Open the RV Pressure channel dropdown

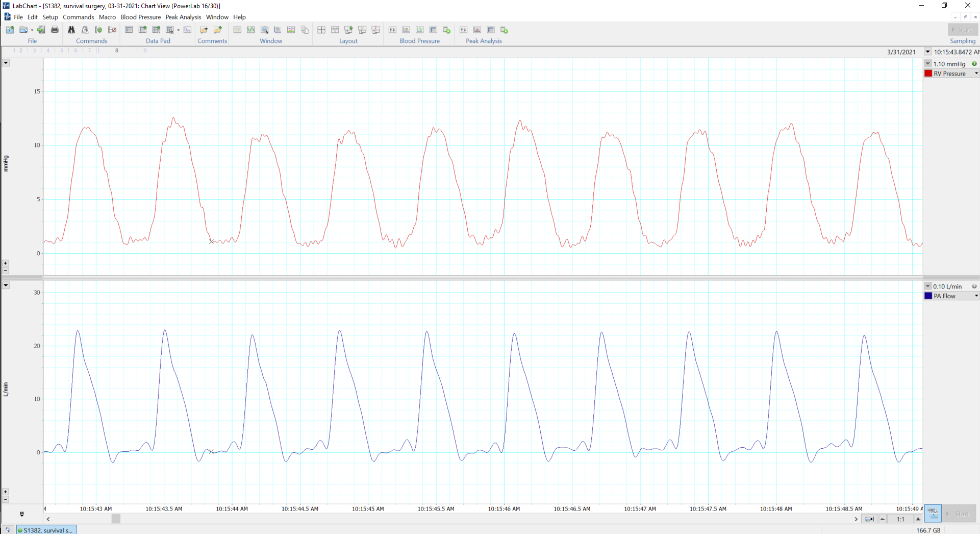(976, 74)
